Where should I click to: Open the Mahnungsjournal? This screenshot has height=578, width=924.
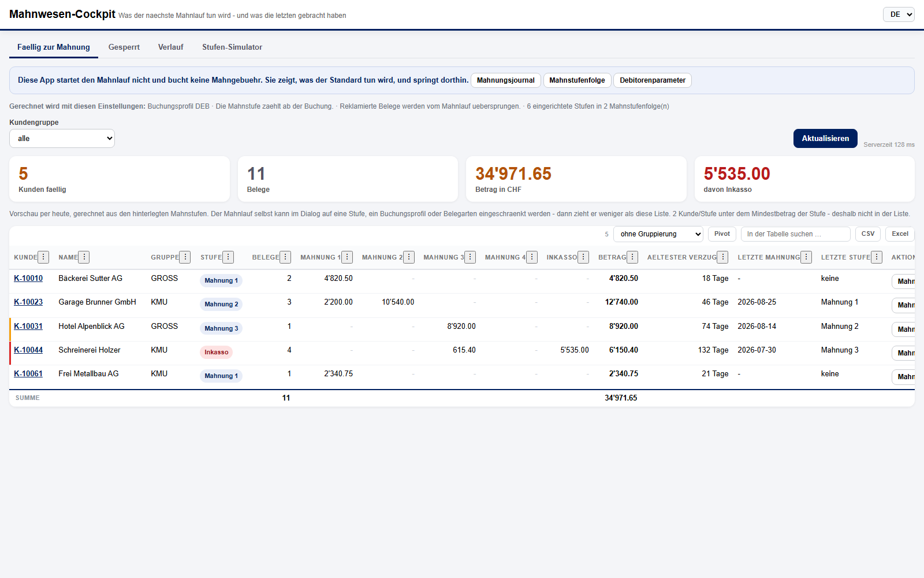point(506,80)
